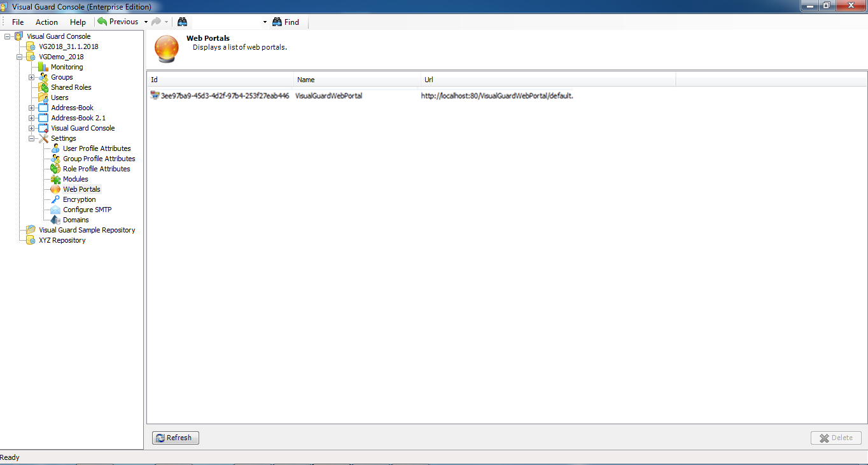The width and height of the screenshot is (868, 465).
Task: Open the Help menu
Action: (x=78, y=22)
